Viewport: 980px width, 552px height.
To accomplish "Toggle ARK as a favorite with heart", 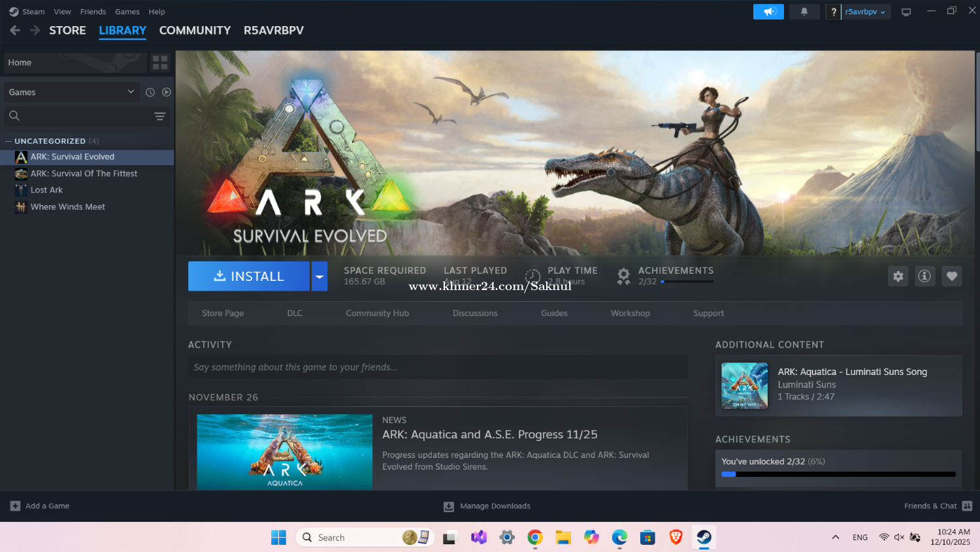I will 952,276.
